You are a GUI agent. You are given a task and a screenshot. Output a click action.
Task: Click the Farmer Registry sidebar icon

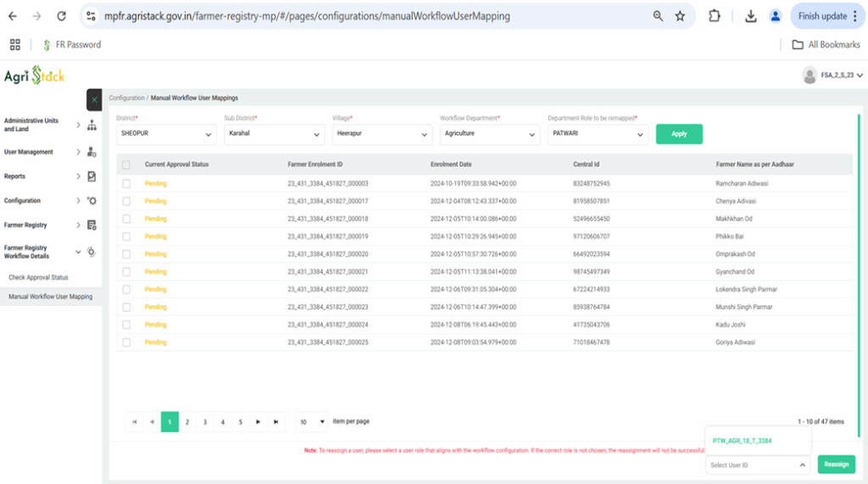point(92,225)
